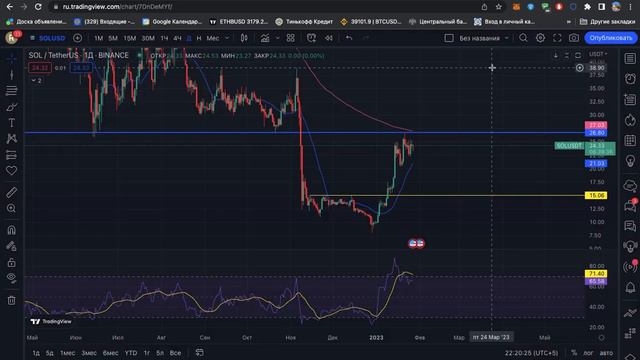The height and width of the screenshot is (360, 640).
Task: Click the 5д date range button
Action: pyautogui.click(x=49, y=353)
